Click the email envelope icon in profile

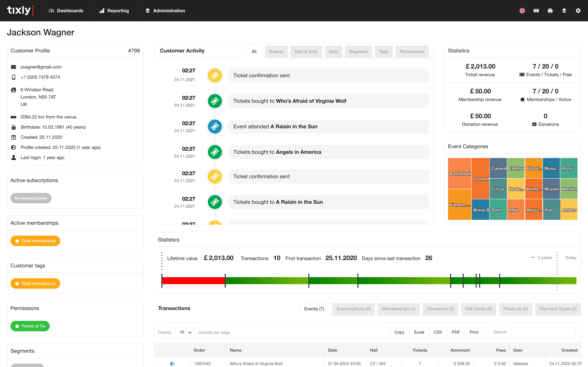coord(14,67)
